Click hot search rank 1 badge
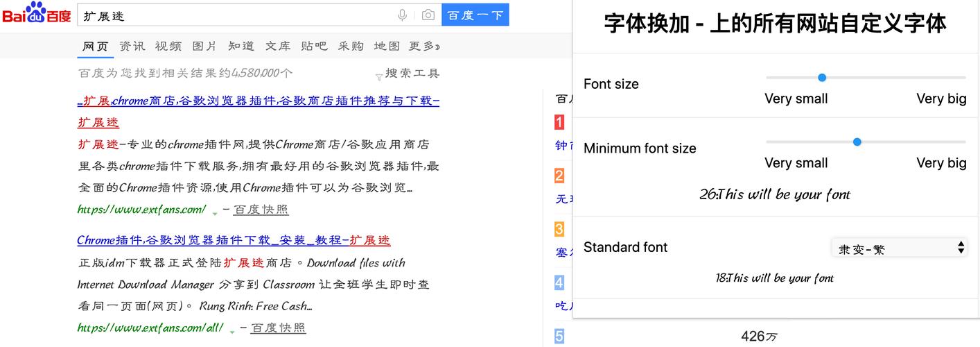This screenshot has height=347, width=980. (x=559, y=123)
